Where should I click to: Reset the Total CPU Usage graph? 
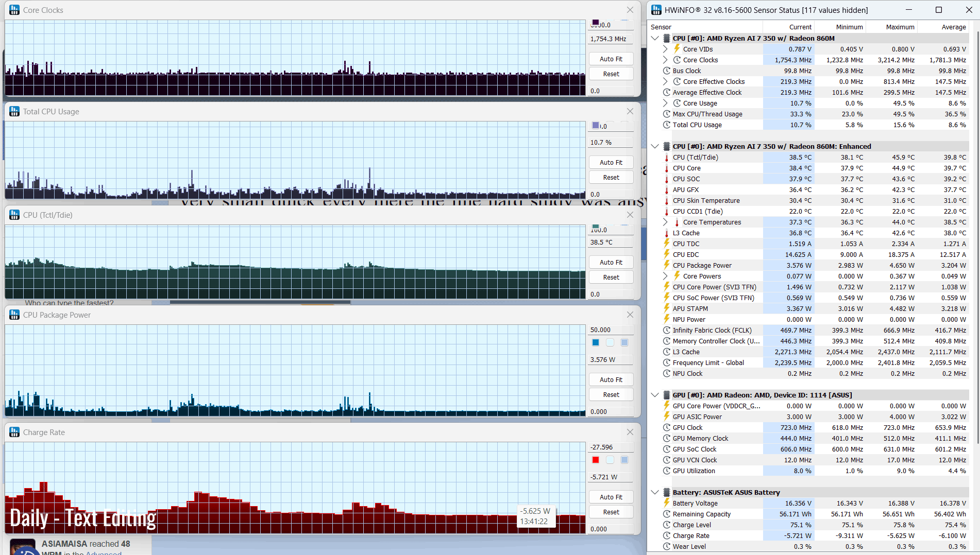click(x=611, y=178)
